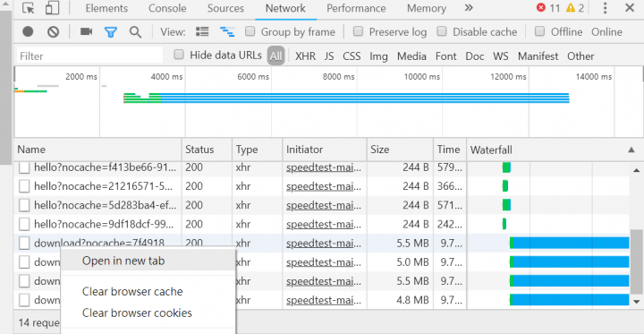The height and width of the screenshot is (334, 644).
Task: Toggle the device toolbar icon
Action: point(52,8)
